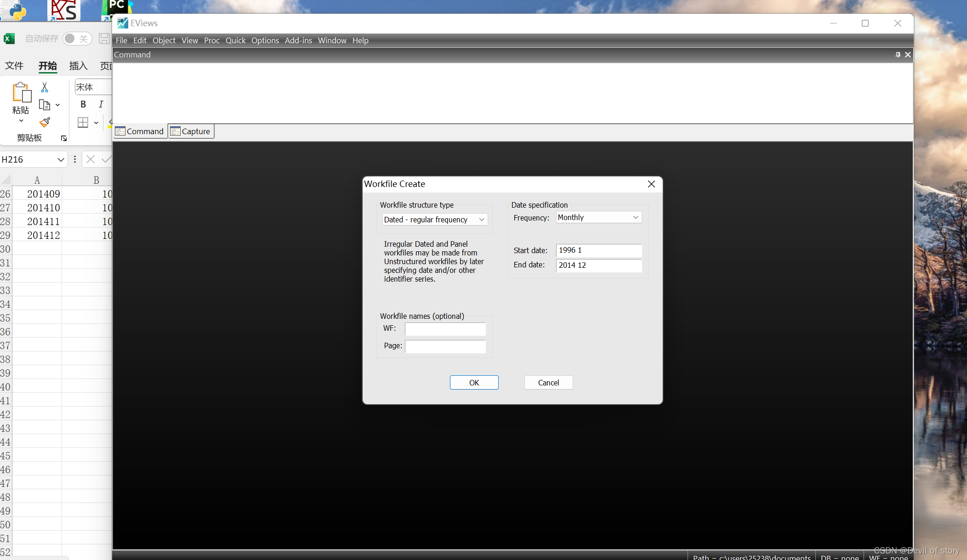The height and width of the screenshot is (560, 967).
Task: Switch to the Capture tab
Action: pos(191,131)
